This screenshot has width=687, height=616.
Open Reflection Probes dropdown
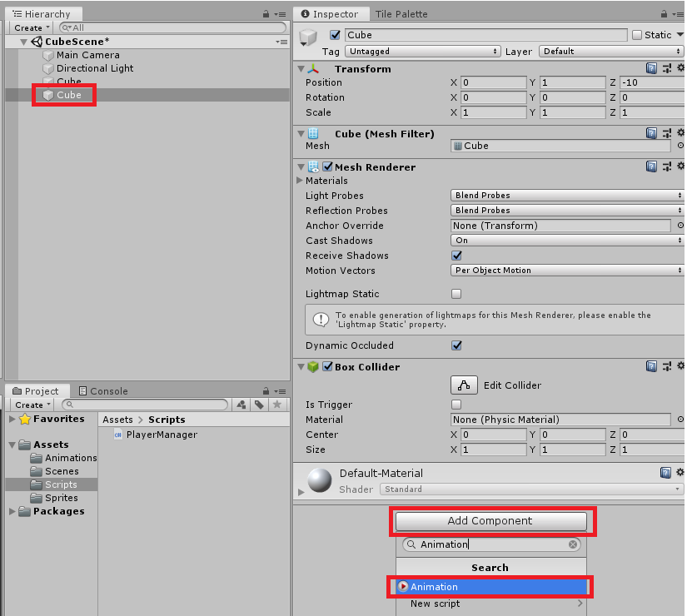click(567, 211)
